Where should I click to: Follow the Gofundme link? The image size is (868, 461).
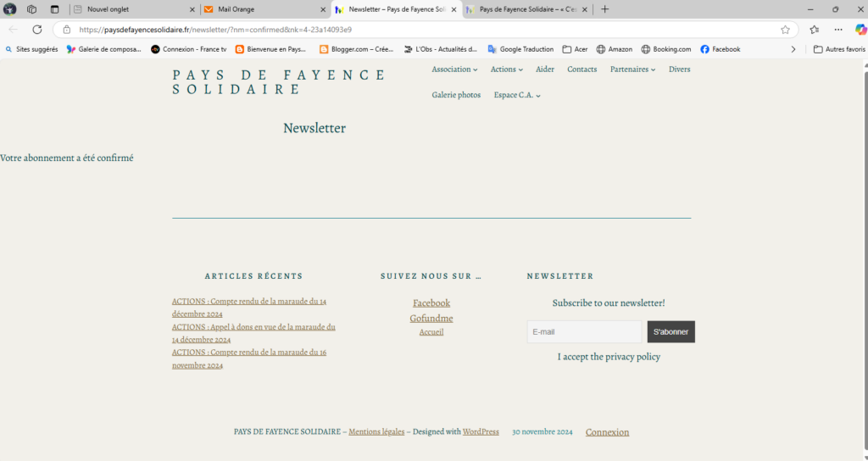click(431, 319)
